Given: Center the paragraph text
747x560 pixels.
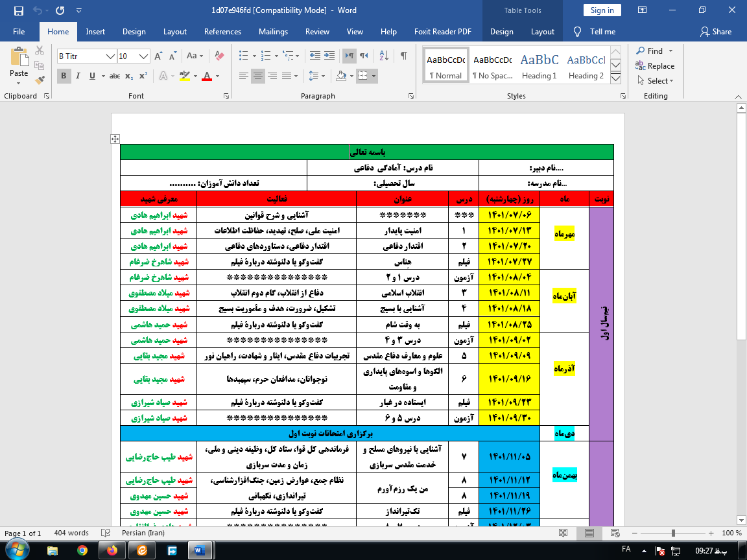Looking at the screenshot, I should click(257, 76).
